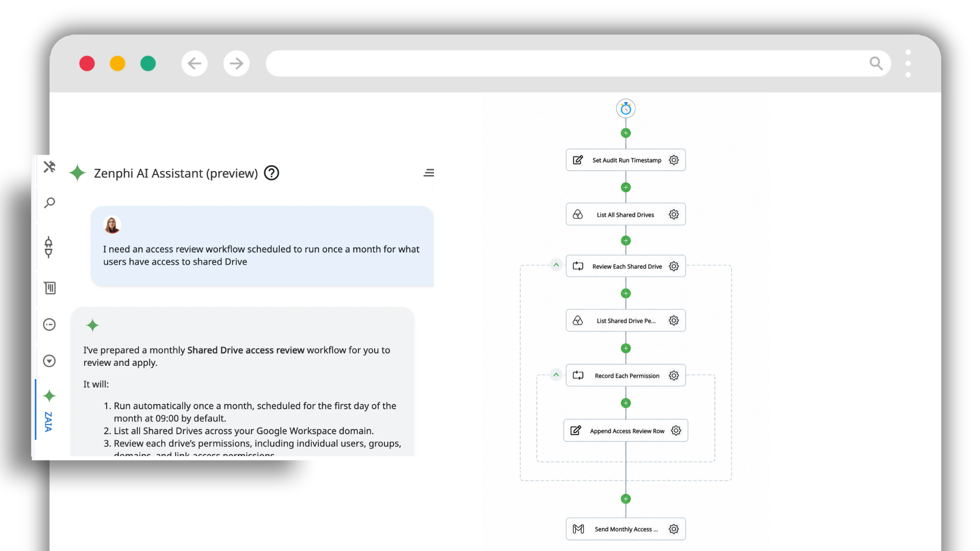This screenshot has width=980, height=551.
Task: Select the Review Each Shared Drive node
Action: click(x=626, y=266)
